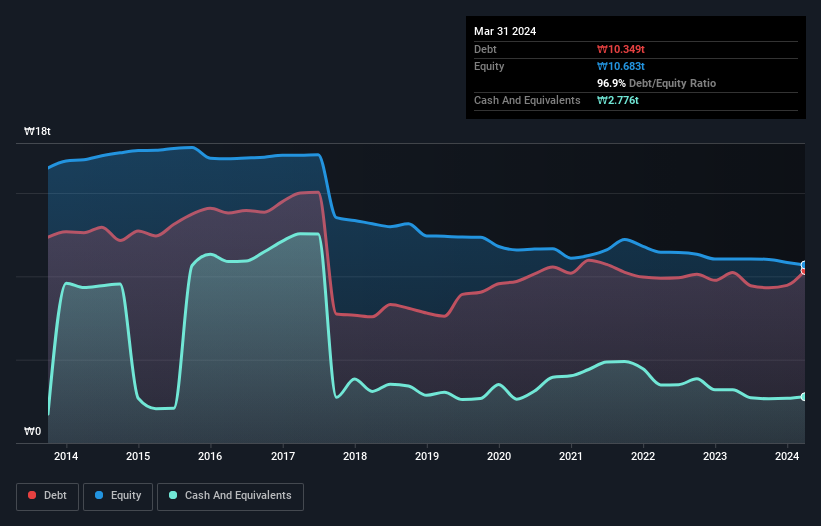This screenshot has width=821, height=526.
Task: Select the Cash endpoint marker on the chart
Action: [x=804, y=397]
